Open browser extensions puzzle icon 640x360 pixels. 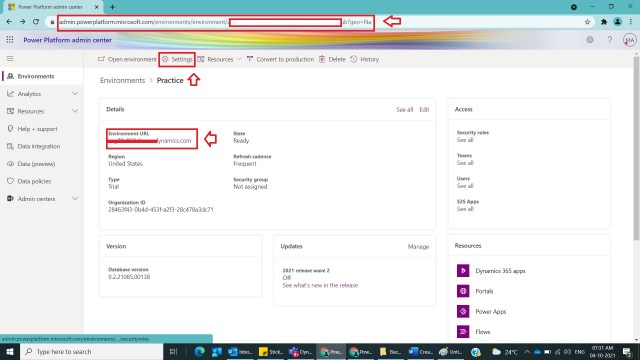[x=604, y=22]
